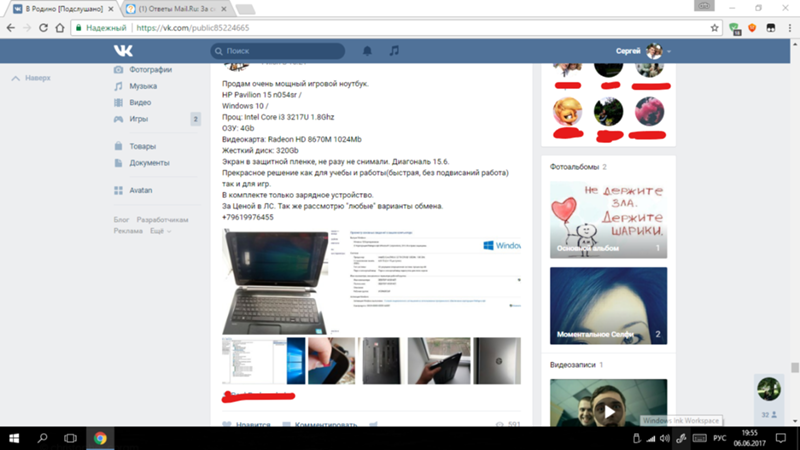Image resolution: width=800 pixels, height=450 pixels.
Task: Open the Реклама footer link
Action: point(128,231)
